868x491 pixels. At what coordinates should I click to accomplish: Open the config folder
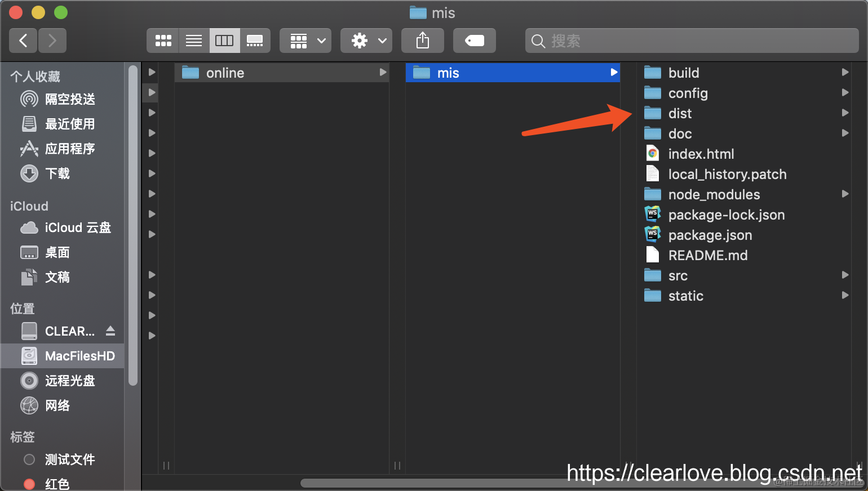tap(744, 93)
